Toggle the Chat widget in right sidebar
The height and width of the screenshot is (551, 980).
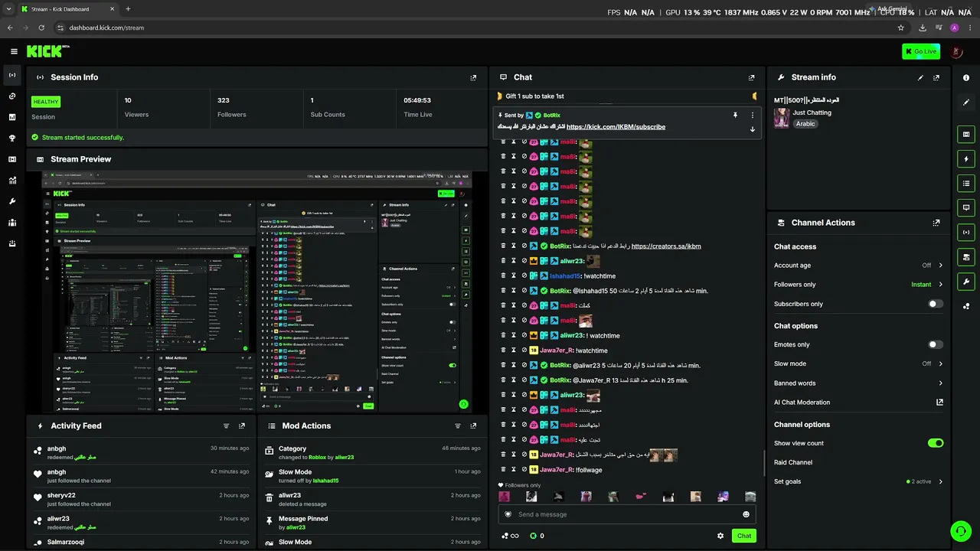[x=966, y=207]
